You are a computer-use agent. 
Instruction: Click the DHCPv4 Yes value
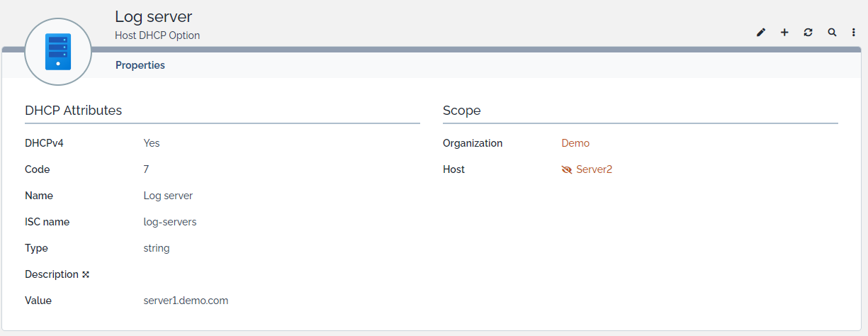152,143
